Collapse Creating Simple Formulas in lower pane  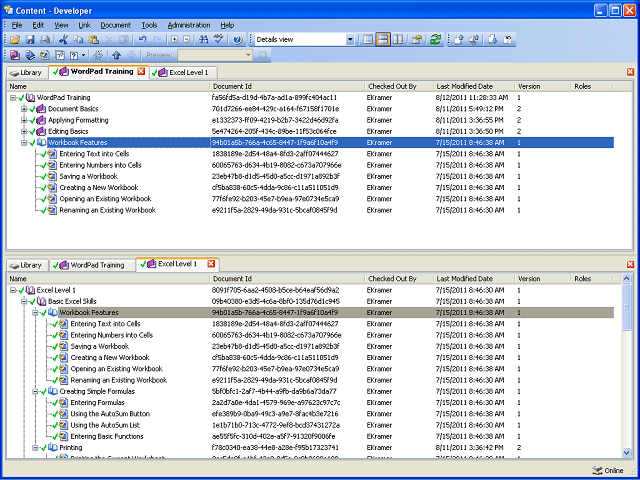click(x=35, y=391)
